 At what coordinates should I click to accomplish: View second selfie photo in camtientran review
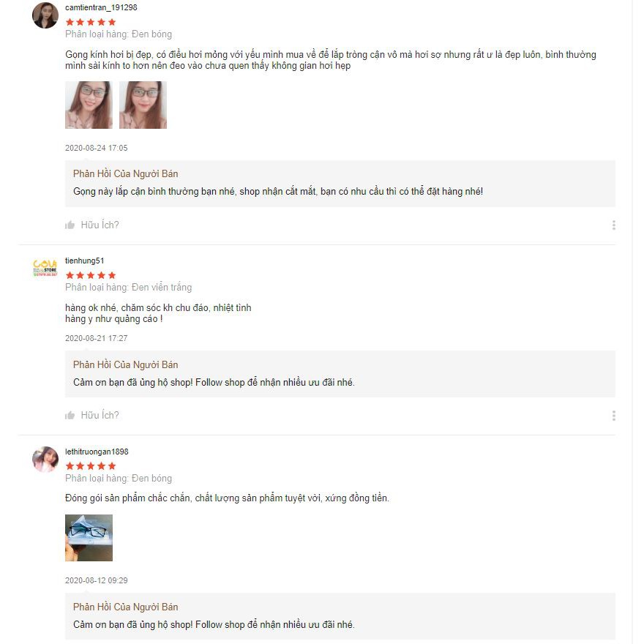click(x=143, y=105)
